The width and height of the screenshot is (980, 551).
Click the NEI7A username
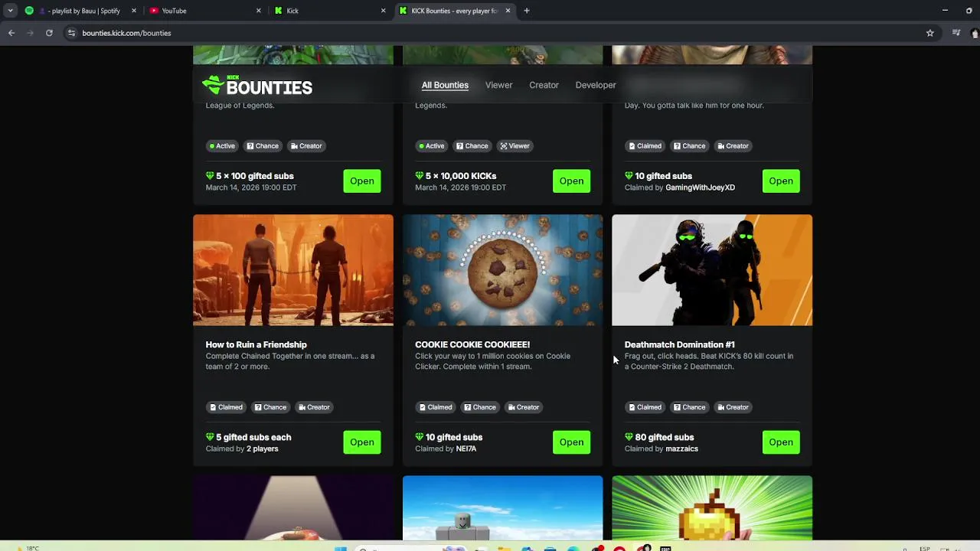pyautogui.click(x=465, y=448)
